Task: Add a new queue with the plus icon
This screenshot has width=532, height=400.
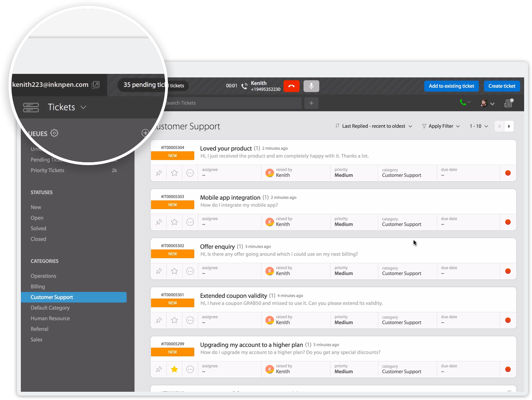Action: (x=145, y=133)
